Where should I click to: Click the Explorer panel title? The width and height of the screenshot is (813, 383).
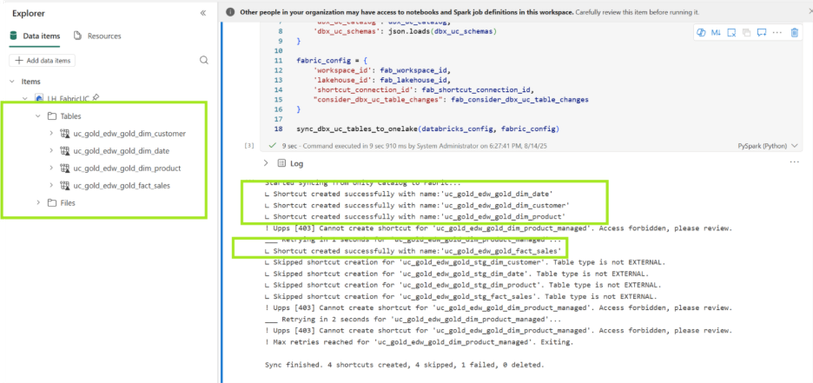pyautogui.click(x=28, y=13)
